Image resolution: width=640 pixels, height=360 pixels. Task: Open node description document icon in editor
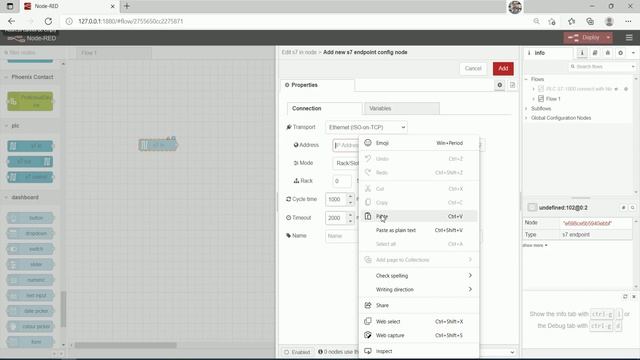pos(512,85)
